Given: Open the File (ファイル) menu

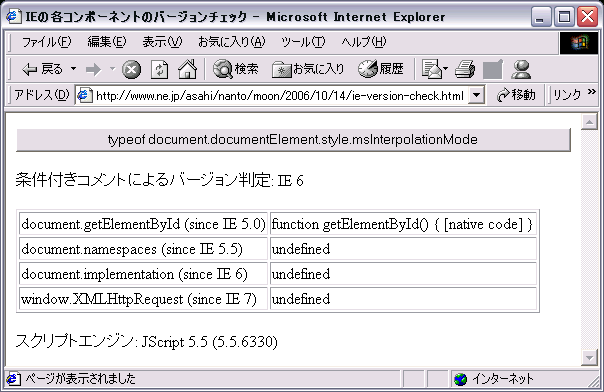Looking at the screenshot, I should tap(46, 42).
